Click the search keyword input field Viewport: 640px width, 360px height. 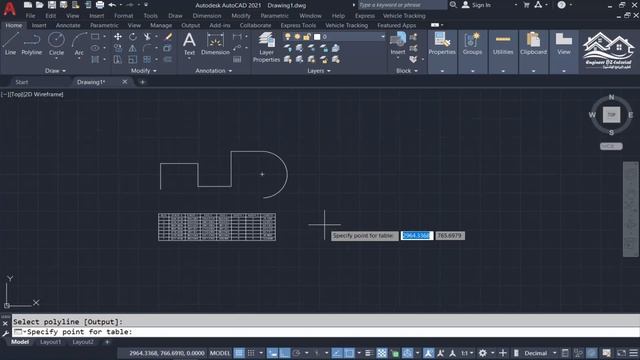(402, 5)
